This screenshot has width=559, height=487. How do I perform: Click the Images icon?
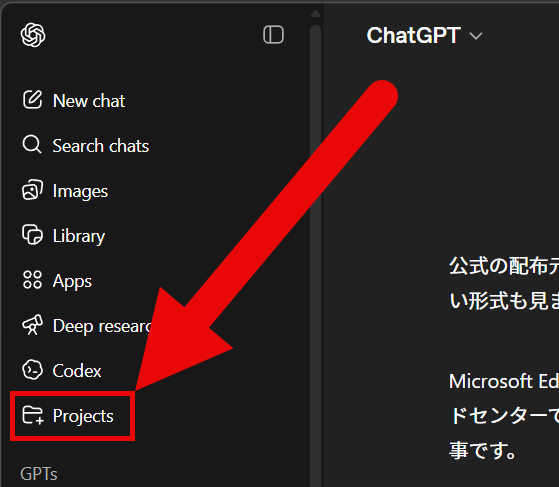coord(32,190)
